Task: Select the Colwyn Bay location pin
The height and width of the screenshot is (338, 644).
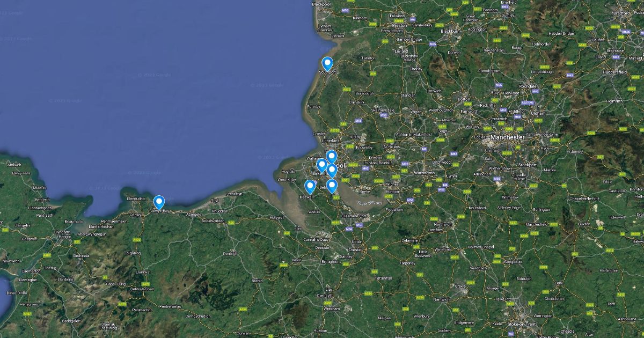Action: pos(159,203)
